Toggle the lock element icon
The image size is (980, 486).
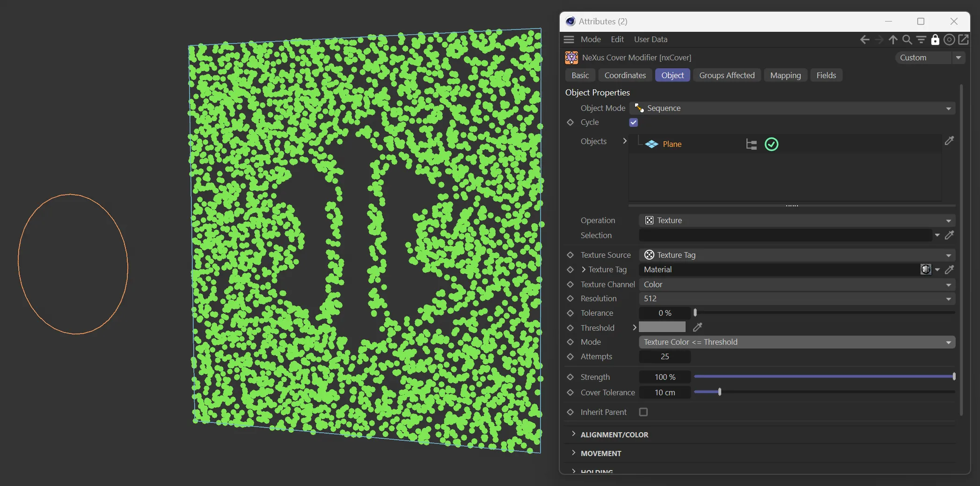935,40
